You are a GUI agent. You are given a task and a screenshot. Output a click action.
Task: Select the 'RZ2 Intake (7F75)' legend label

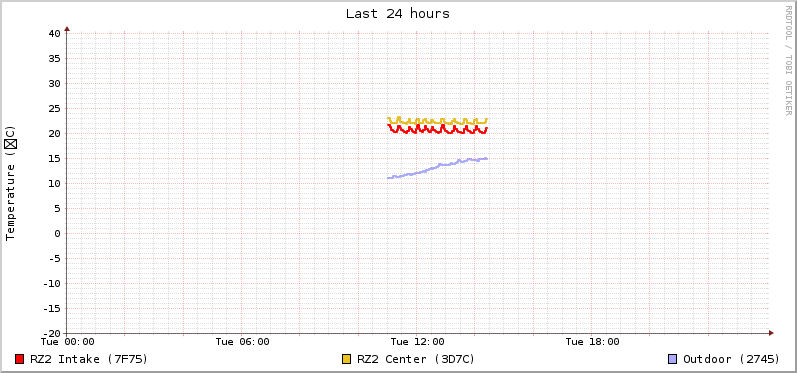point(89,359)
